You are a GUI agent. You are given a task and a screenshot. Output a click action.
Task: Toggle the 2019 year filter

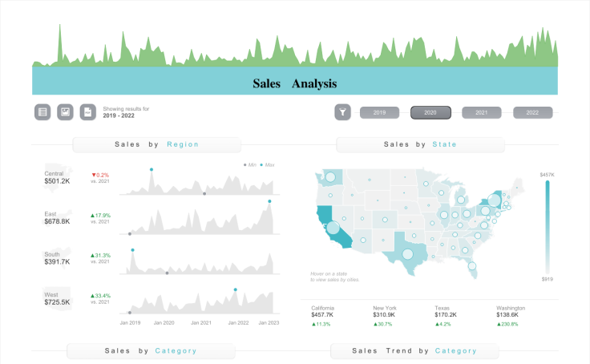[379, 112]
